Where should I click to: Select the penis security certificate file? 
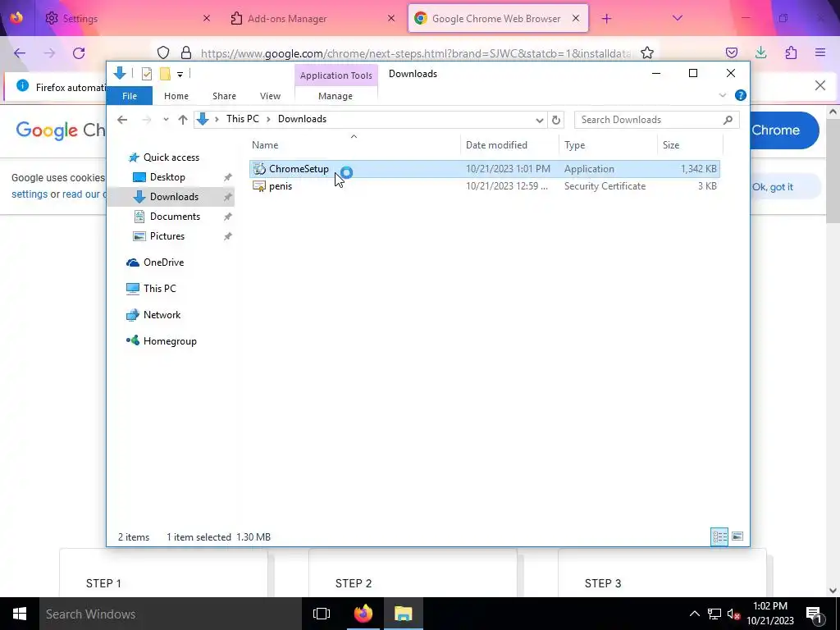484,186
